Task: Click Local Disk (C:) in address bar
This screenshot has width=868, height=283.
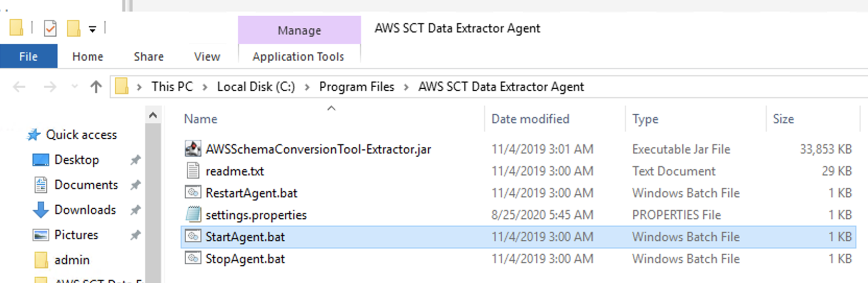Action: [256, 87]
